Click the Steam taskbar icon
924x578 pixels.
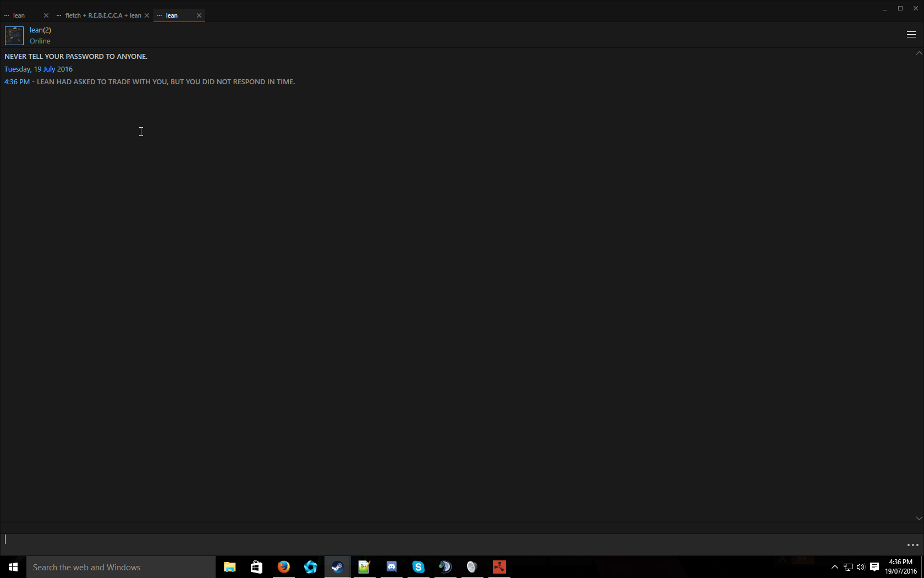tap(337, 567)
